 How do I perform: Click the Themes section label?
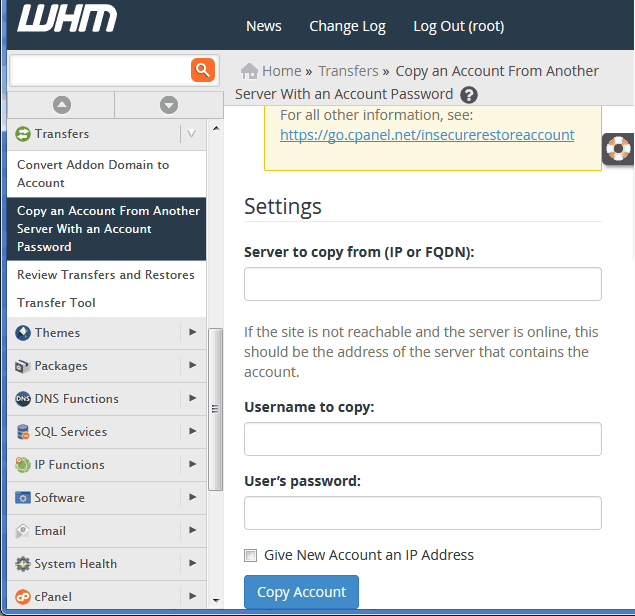[x=58, y=333]
